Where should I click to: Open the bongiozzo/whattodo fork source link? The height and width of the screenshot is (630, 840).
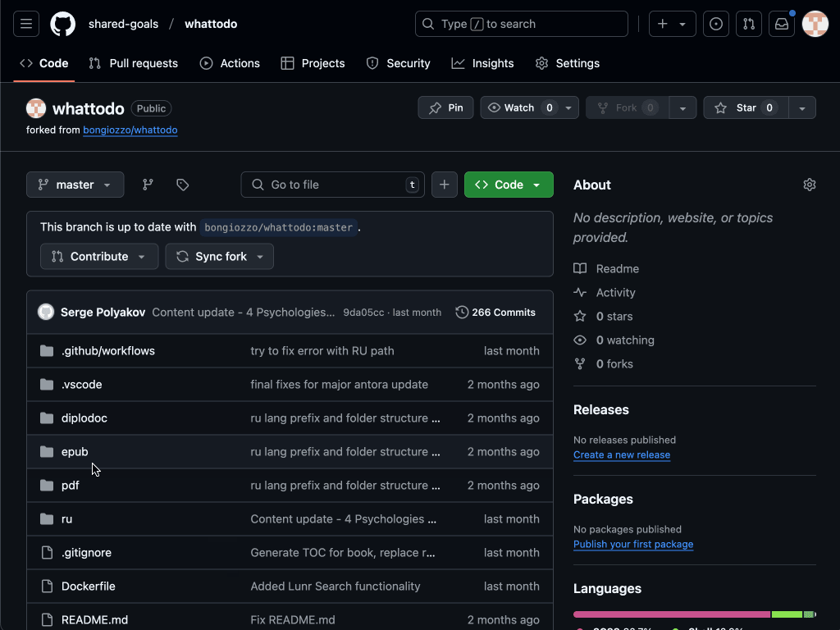[x=130, y=130]
